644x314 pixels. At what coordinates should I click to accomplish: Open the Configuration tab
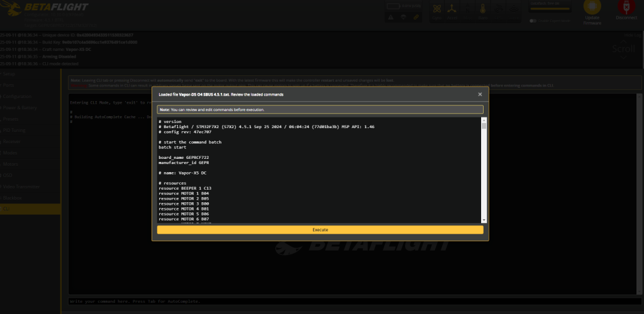point(30,96)
